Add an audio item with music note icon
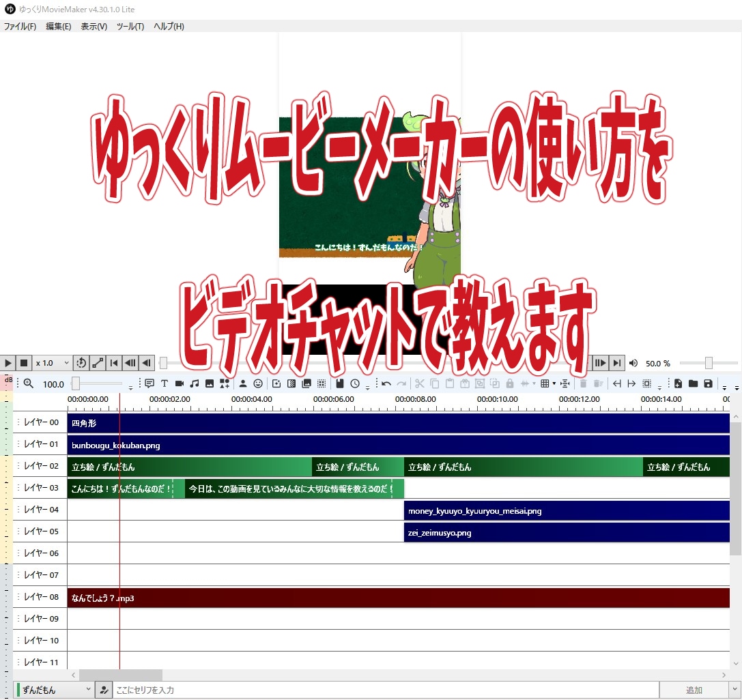 pos(195,383)
